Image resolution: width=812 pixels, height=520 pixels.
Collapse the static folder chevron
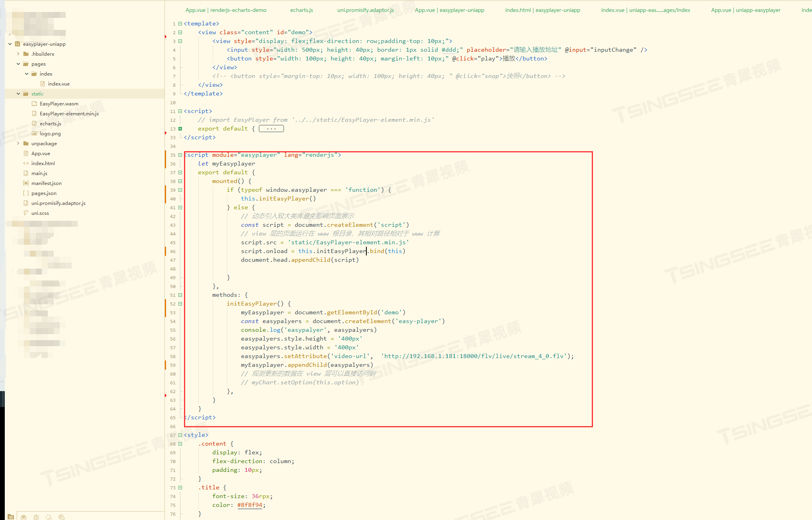tap(18, 93)
